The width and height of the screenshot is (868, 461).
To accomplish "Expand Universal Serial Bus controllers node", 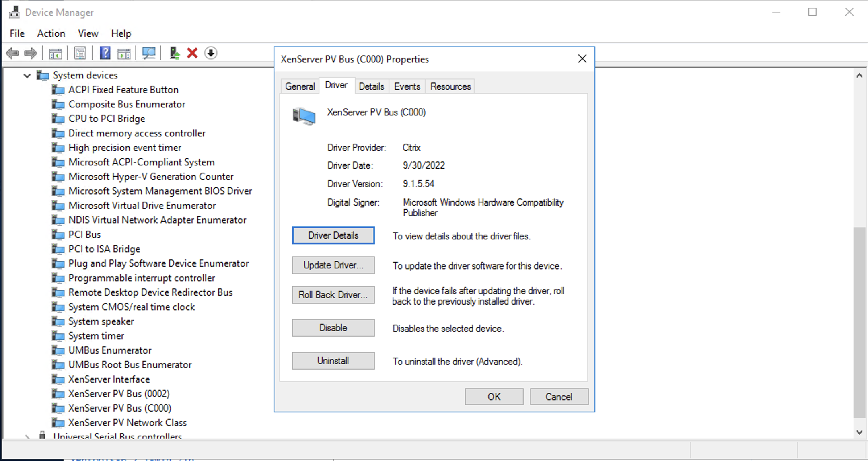I will coord(27,436).
